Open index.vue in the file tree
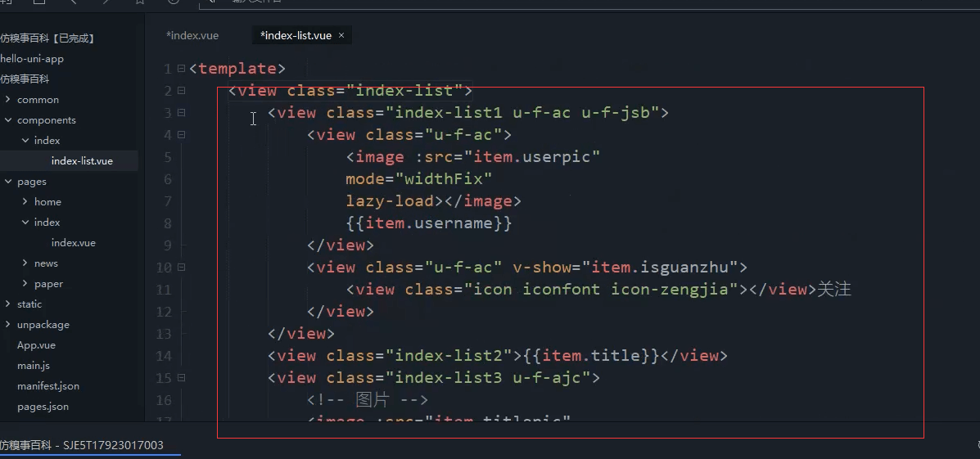The image size is (980, 459). [73, 242]
